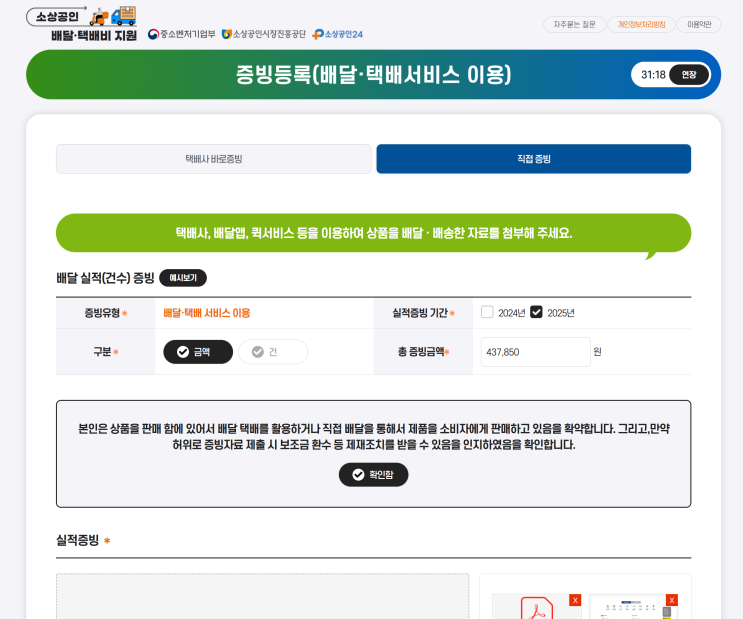Open the 소상공인24 logo link

pos(337,34)
